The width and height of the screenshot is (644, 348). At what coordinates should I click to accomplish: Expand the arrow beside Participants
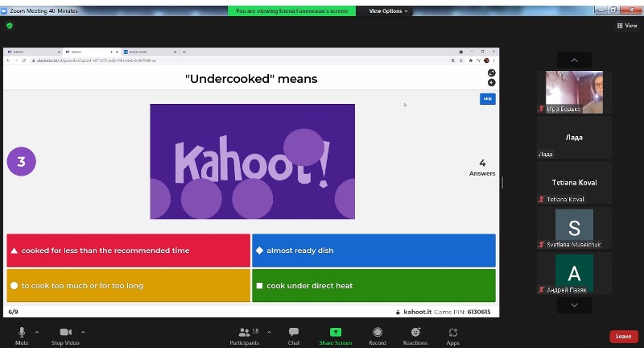270,332
